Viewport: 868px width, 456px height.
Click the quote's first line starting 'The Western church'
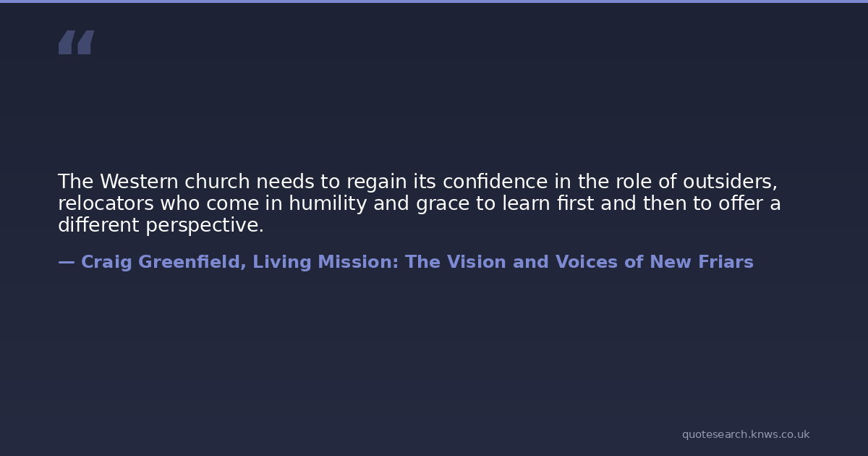417,182
